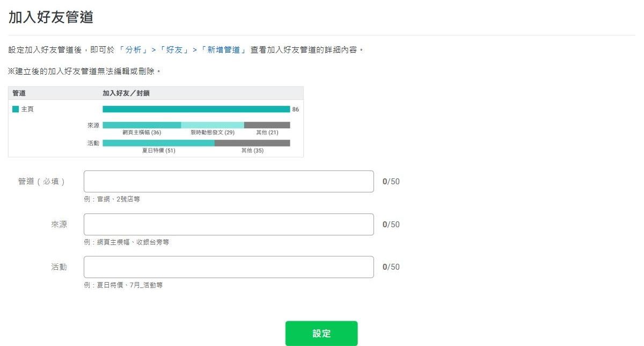Click the teal 主頁 legend swatch

[x=16, y=109]
